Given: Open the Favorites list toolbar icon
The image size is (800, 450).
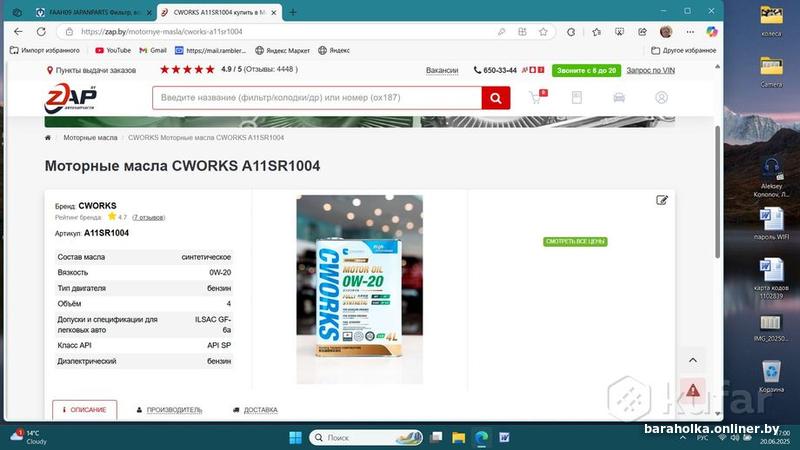Looking at the screenshot, I should point(596,32).
